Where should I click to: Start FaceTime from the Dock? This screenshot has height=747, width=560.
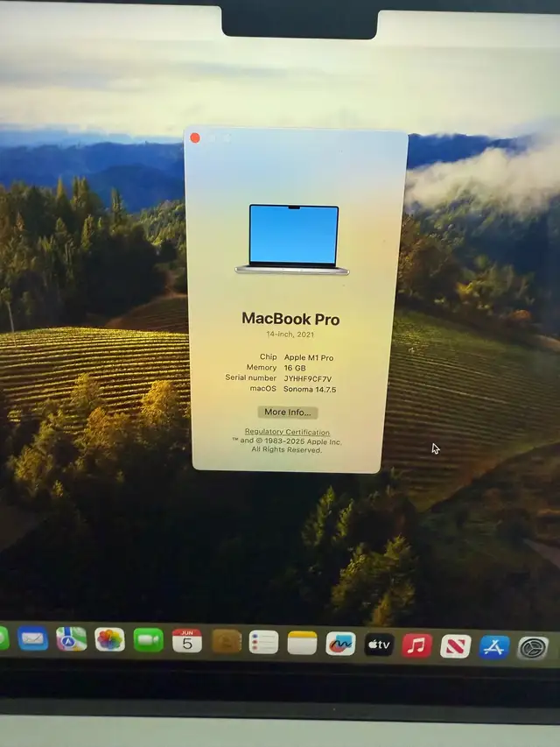149,640
